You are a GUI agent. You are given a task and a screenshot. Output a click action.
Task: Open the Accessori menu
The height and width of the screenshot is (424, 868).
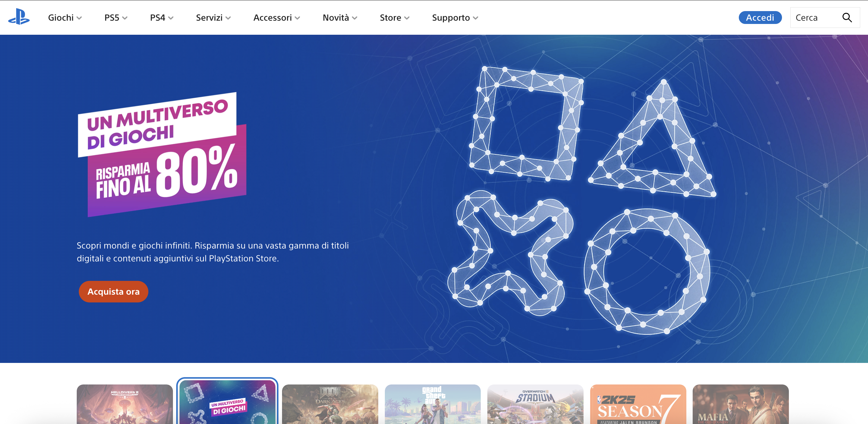tap(276, 17)
